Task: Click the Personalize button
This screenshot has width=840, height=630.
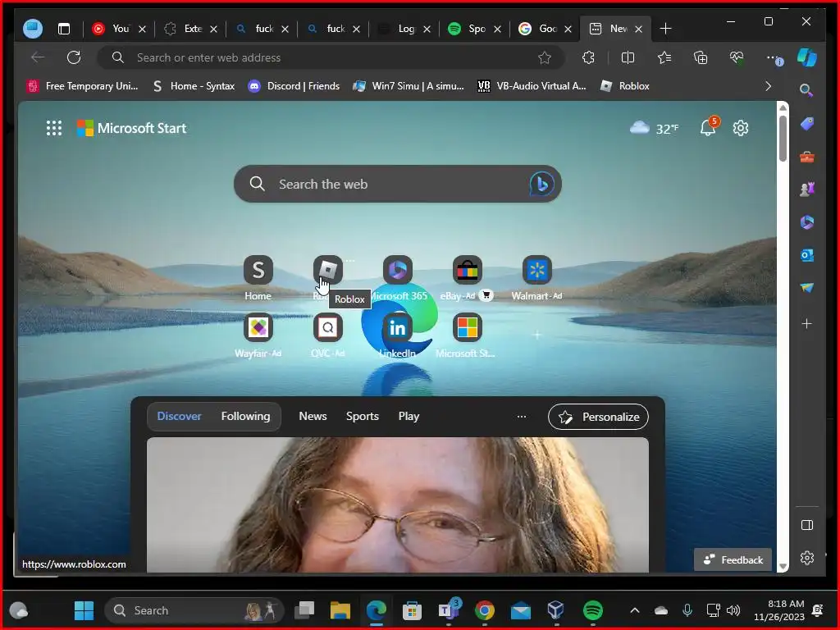Action: [x=598, y=417]
